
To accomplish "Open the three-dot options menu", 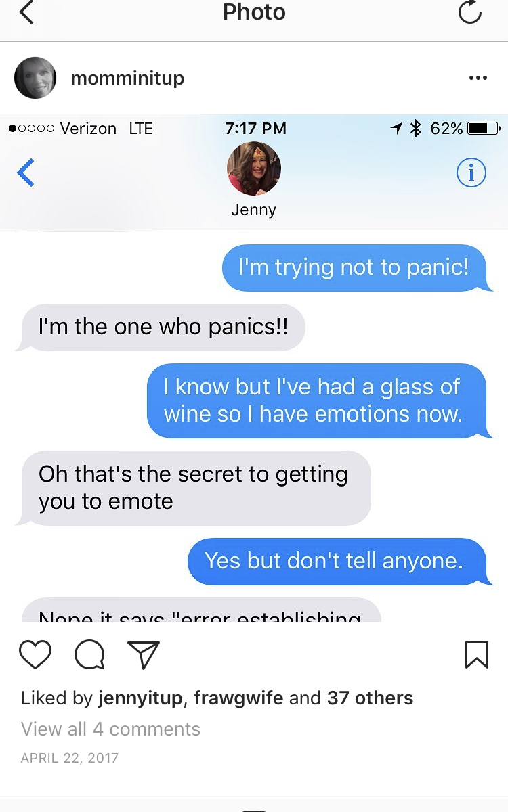I will [x=478, y=78].
